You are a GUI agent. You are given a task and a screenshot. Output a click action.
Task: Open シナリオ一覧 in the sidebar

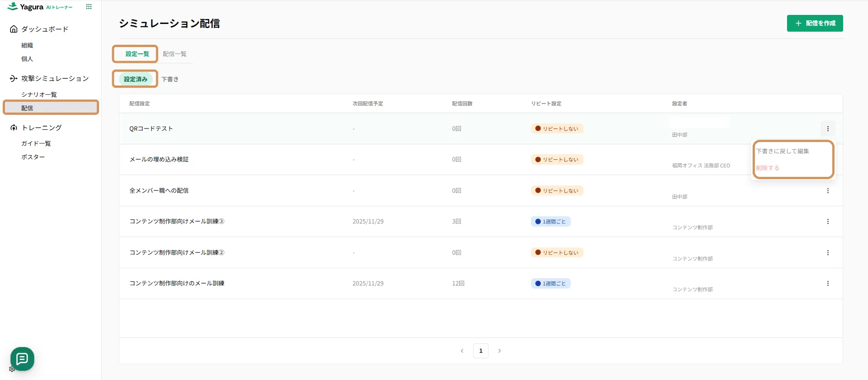pyautogui.click(x=39, y=95)
